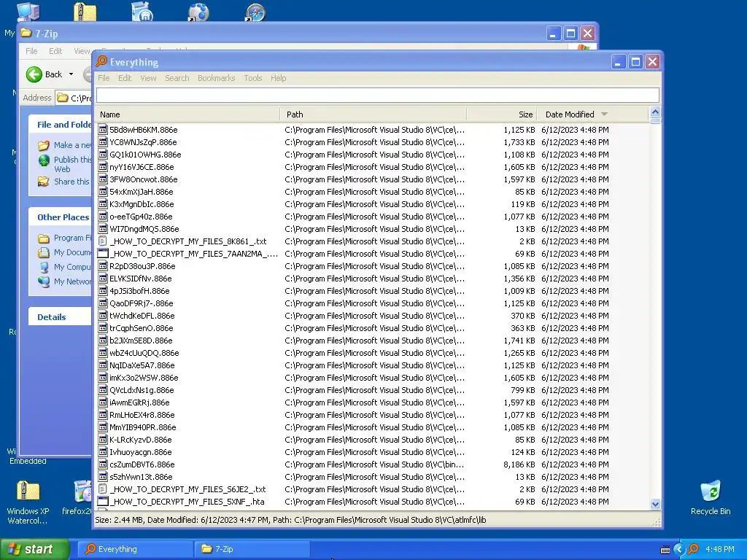
Task: Select file name tWchdKeDFL.886e
Action: [x=142, y=316]
